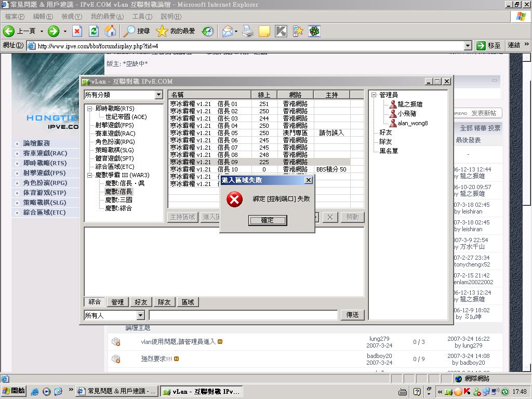The width and height of the screenshot is (532, 399).
Task: Click the 傳送 send button
Action: click(x=353, y=315)
